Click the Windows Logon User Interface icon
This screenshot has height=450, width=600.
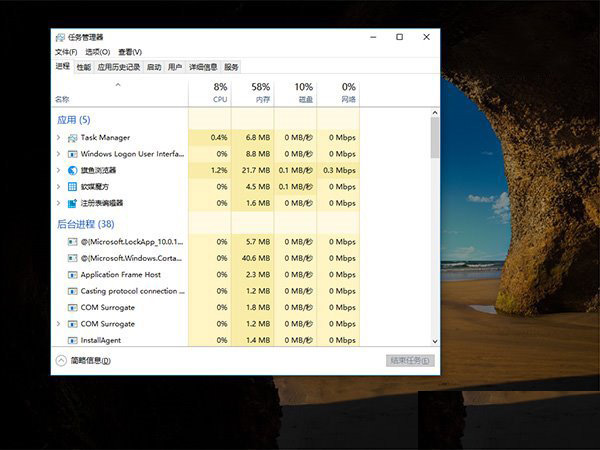(x=72, y=154)
